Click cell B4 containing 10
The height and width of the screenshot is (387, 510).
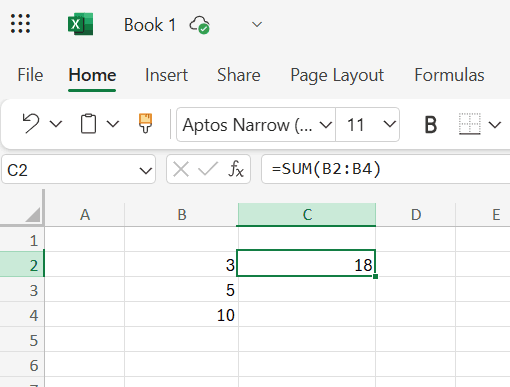point(181,315)
